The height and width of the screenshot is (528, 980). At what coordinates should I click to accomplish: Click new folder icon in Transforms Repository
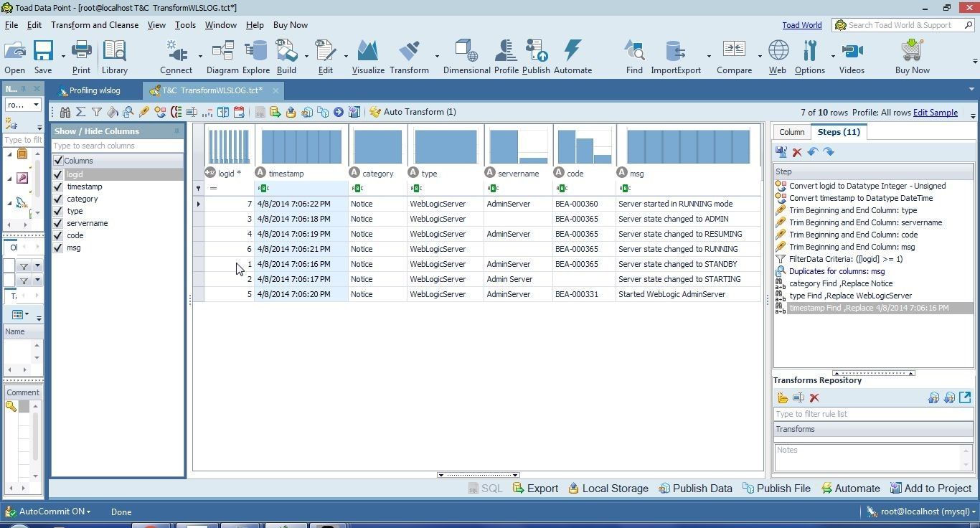coord(782,398)
